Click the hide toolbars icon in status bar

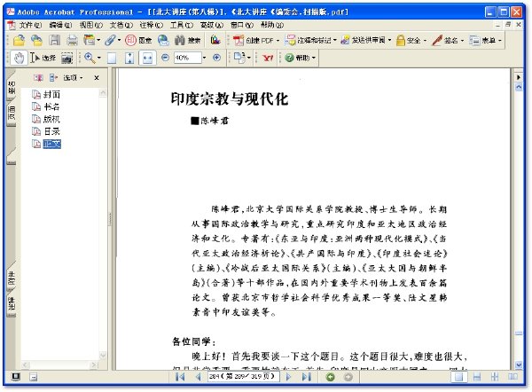pos(34,377)
